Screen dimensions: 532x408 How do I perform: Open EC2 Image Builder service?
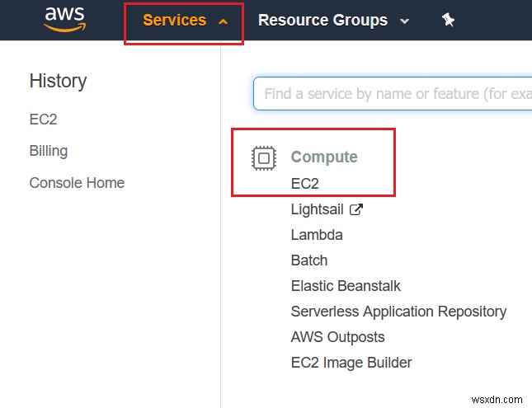point(351,363)
